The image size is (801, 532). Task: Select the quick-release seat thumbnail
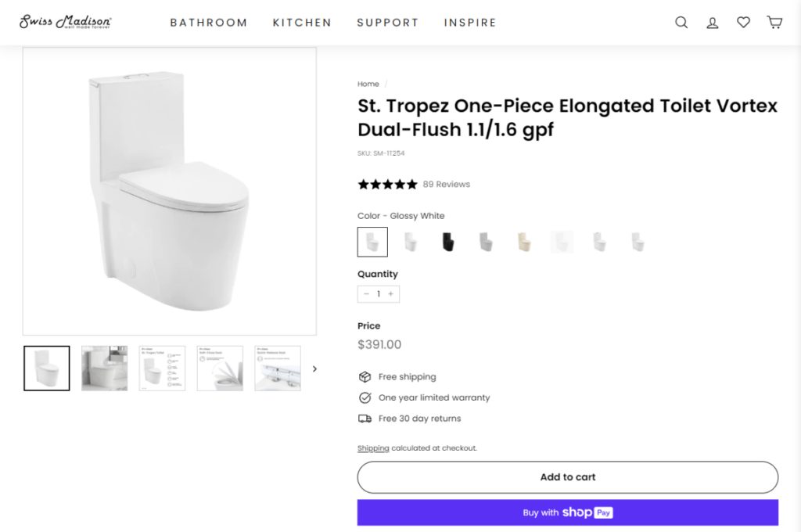pos(278,368)
